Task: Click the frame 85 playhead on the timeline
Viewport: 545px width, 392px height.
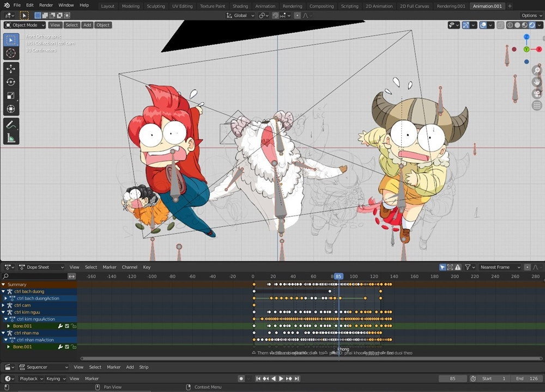Action: click(x=338, y=277)
